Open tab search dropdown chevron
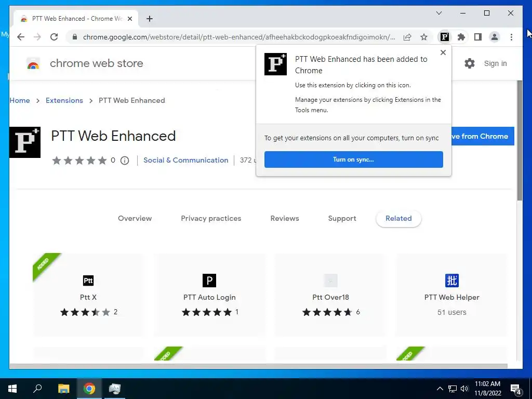Viewport: 532px width, 399px height. (438, 13)
